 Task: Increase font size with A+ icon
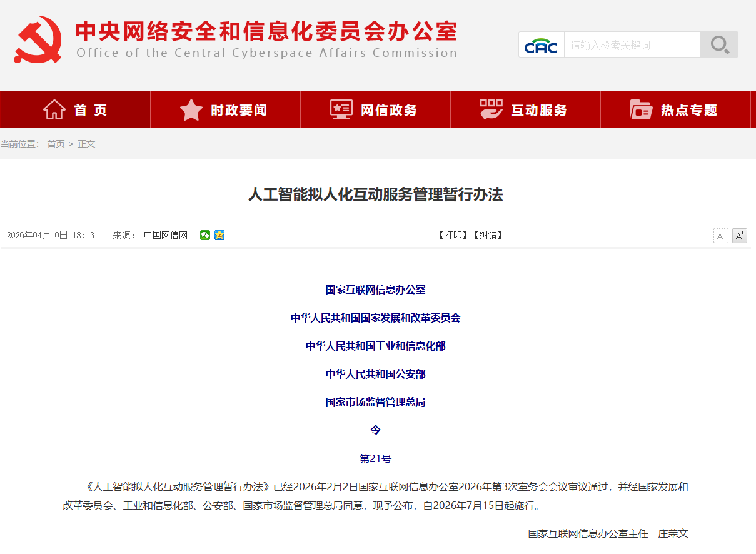(x=740, y=236)
